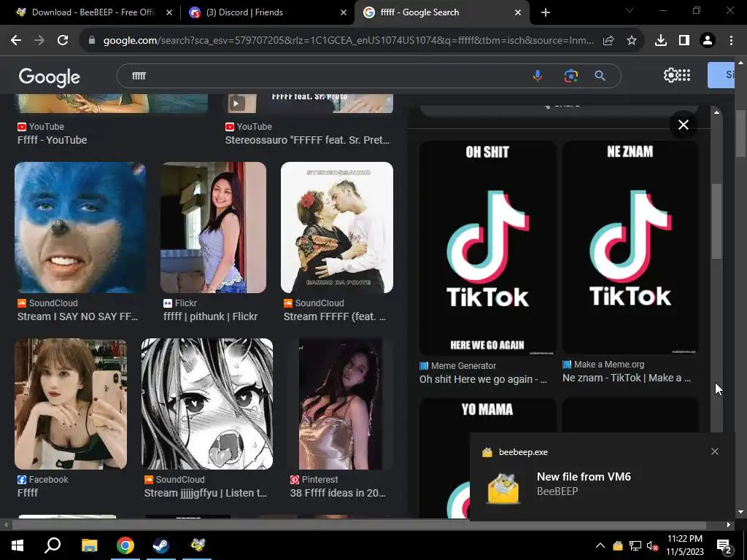
Task: Open the OH SHIT TikTok meme
Action: point(487,248)
